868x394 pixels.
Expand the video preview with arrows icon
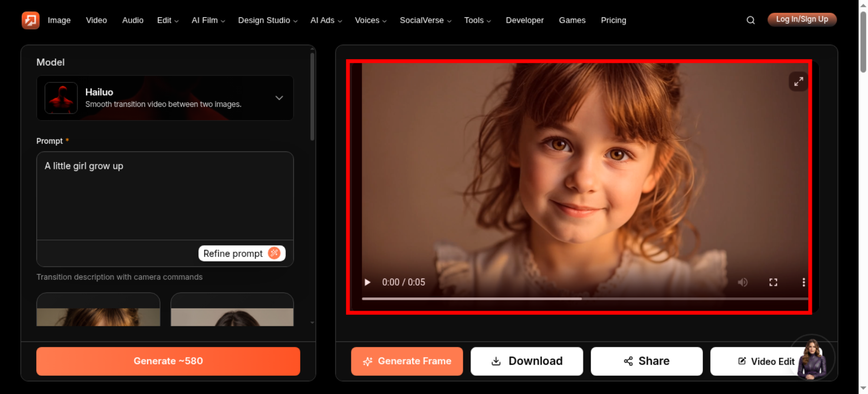798,82
